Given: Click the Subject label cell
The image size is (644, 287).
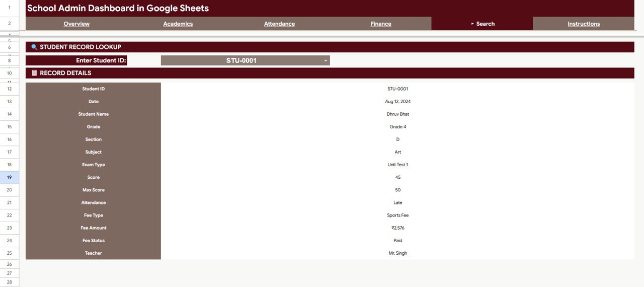Looking at the screenshot, I should 93,152.
